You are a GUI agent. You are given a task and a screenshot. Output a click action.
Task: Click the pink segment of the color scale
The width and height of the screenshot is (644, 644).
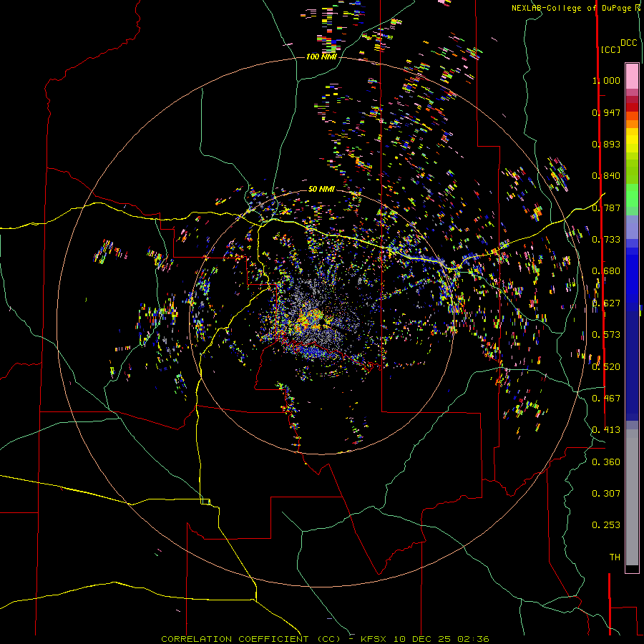632,77
